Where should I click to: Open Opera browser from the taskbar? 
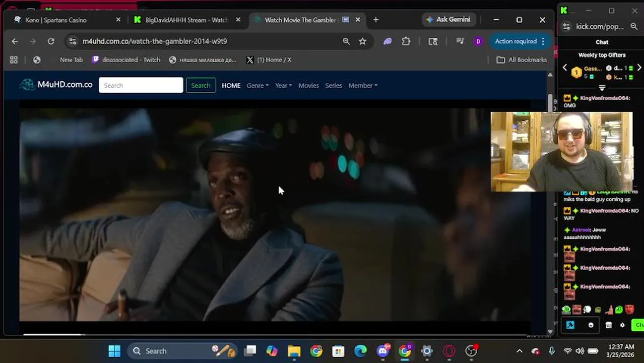(x=449, y=351)
